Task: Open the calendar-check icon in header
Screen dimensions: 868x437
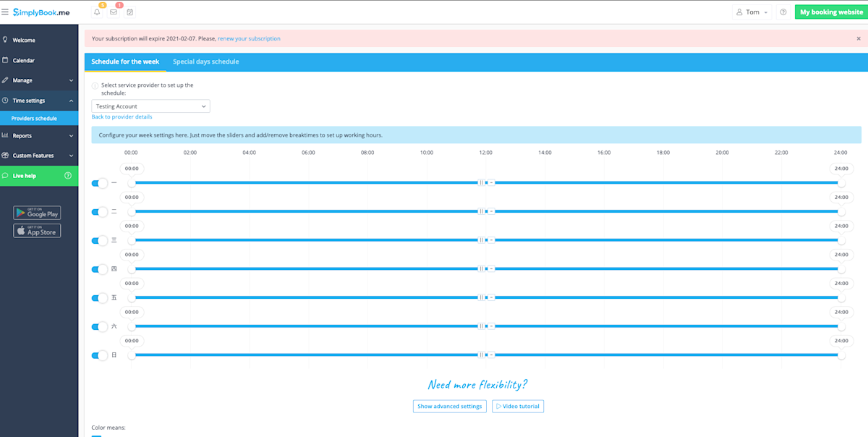Action: click(129, 12)
